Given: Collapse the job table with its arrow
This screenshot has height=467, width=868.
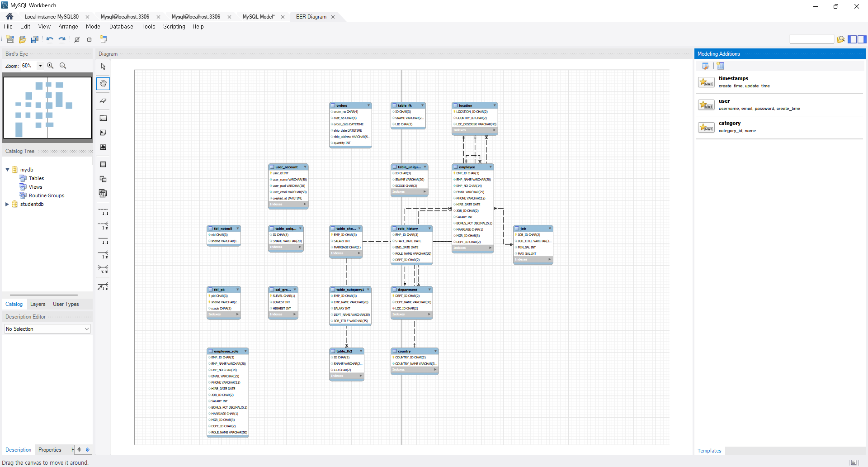Looking at the screenshot, I should (550, 229).
